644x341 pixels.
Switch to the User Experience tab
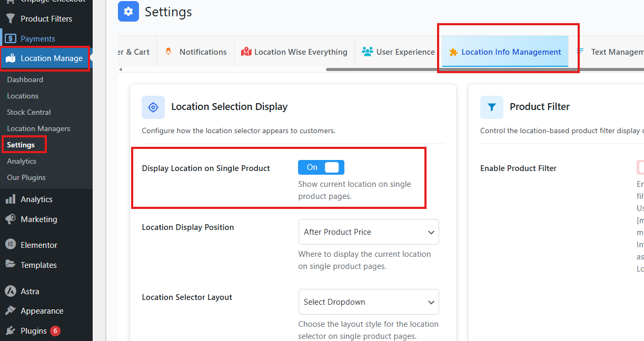pos(398,52)
